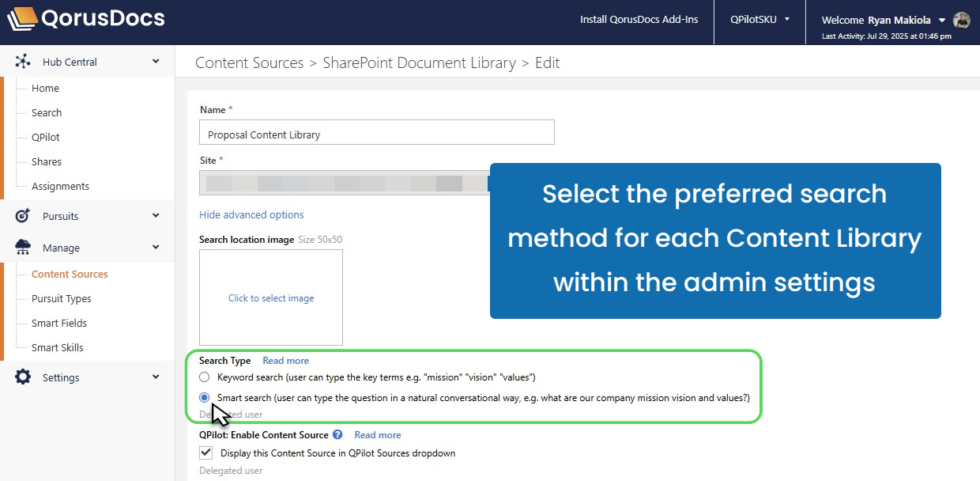Select the Keyword search radio button
Image resolution: width=980 pixels, height=481 pixels.
[204, 377]
